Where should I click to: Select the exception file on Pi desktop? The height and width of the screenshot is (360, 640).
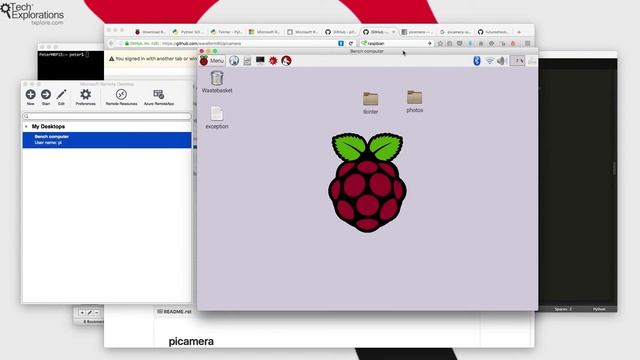(217, 118)
